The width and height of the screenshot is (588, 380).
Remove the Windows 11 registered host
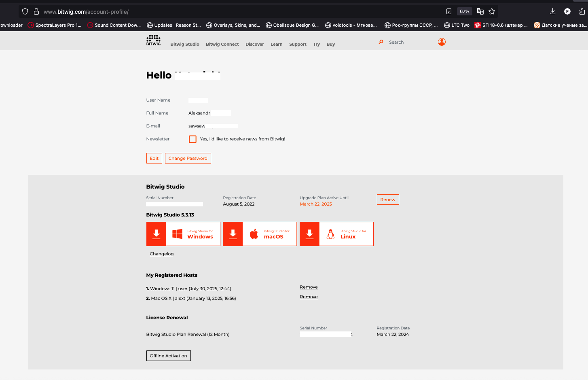click(x=309, y=287)
